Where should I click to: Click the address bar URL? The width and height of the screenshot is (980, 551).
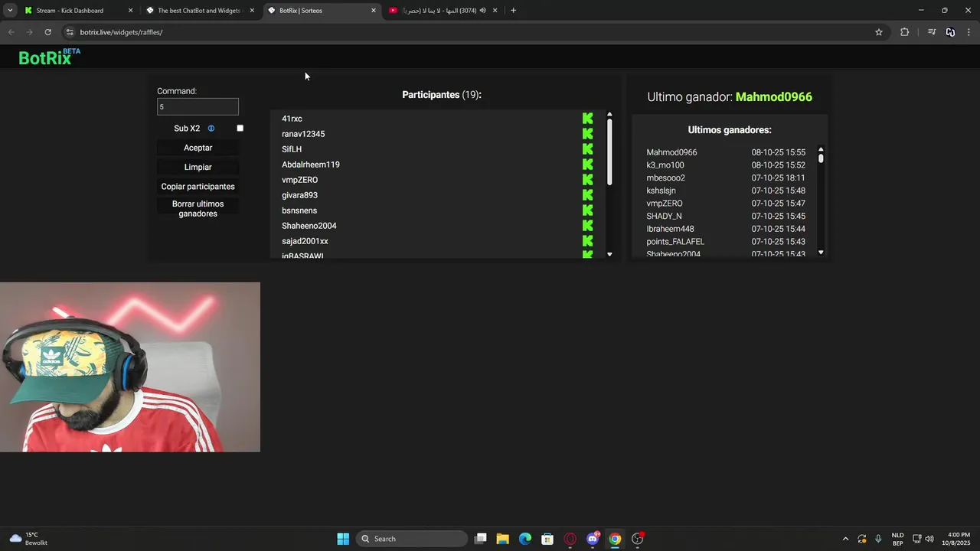tap(121, 32)
